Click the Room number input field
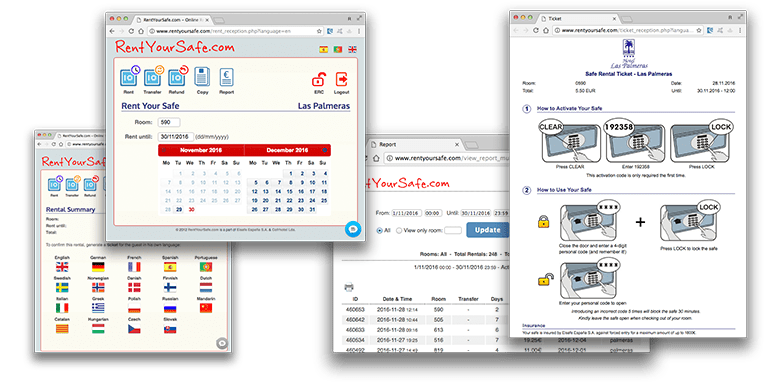Viewport: 767px width, 382px height. pyautogui.click(x=169, y=122)
